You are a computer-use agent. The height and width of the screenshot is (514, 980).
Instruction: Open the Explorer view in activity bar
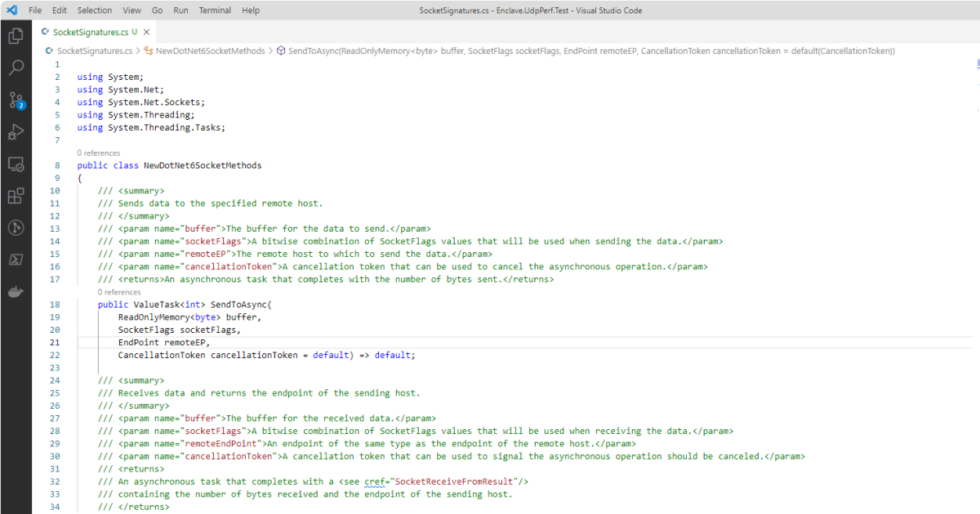tap(16, 36)
